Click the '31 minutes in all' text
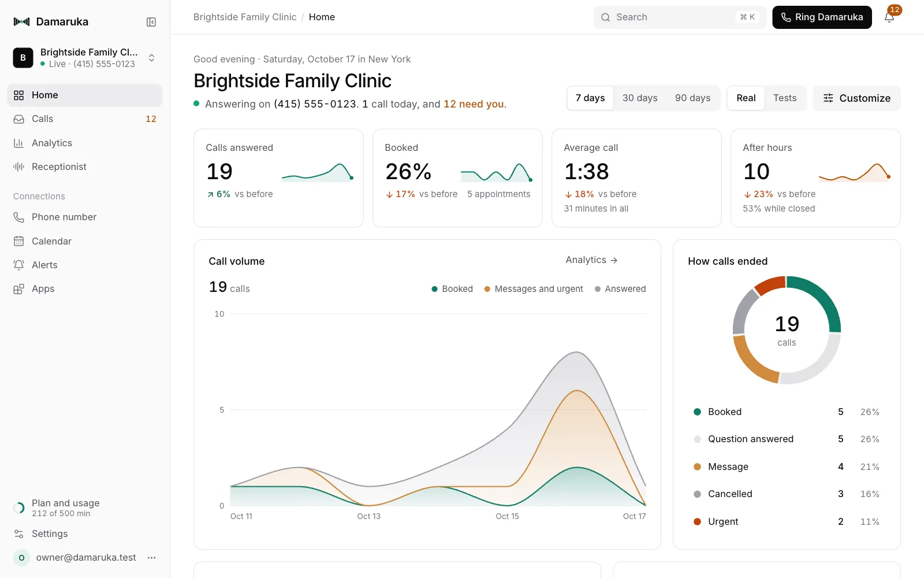 tap(596, 209)
